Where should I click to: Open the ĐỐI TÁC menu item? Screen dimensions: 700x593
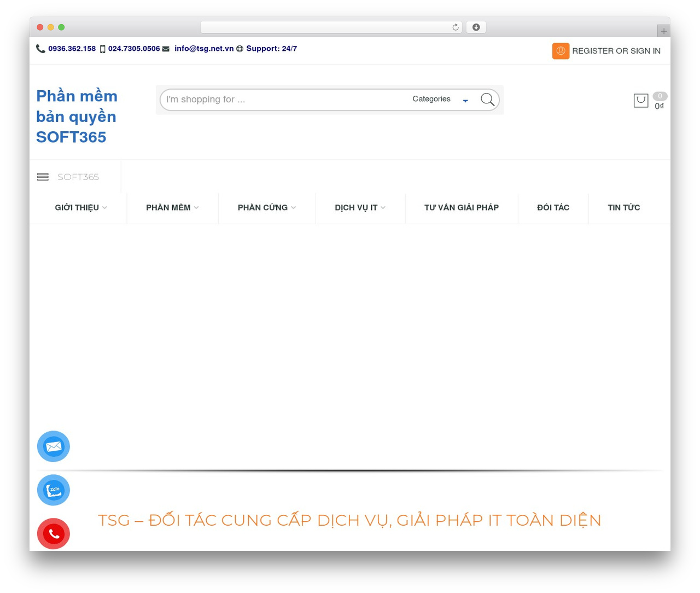(x=553, y=207)
